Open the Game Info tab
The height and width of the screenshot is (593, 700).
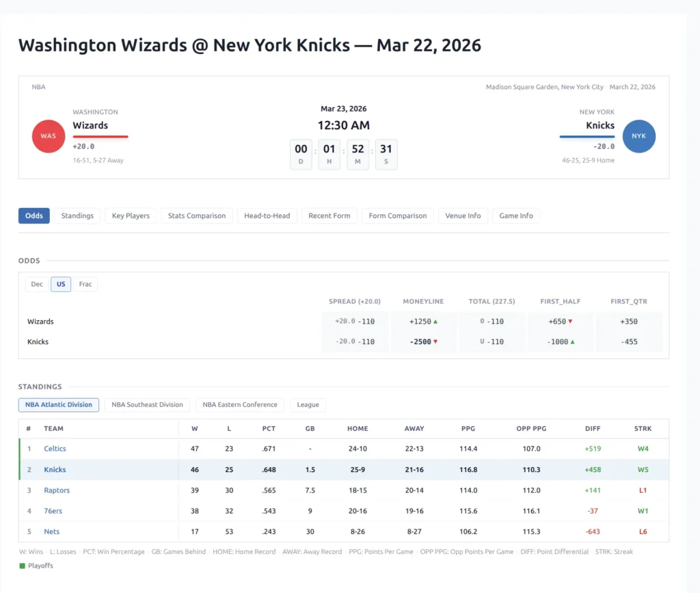coord(516,215)
